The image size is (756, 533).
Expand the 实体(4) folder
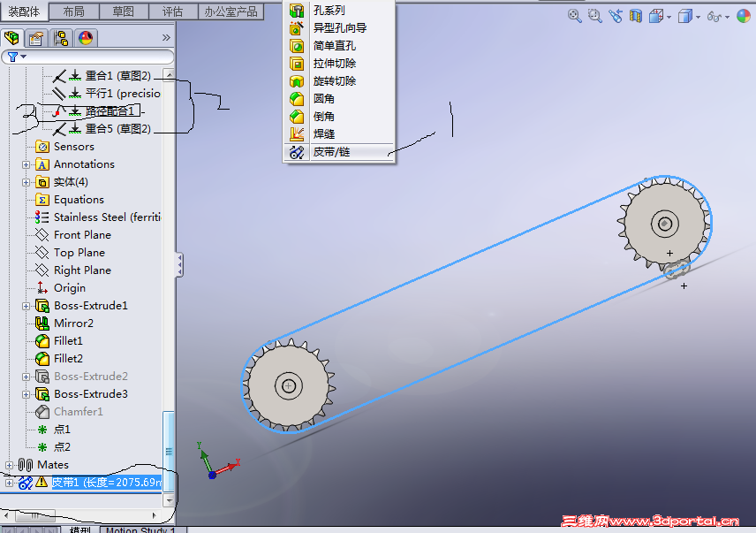(26, 182)
